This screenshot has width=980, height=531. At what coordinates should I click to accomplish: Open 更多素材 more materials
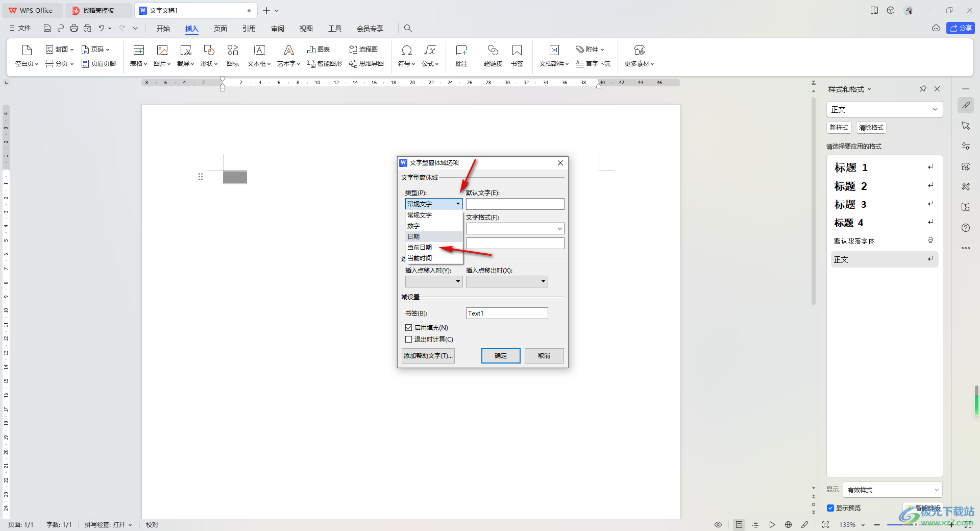639,56
